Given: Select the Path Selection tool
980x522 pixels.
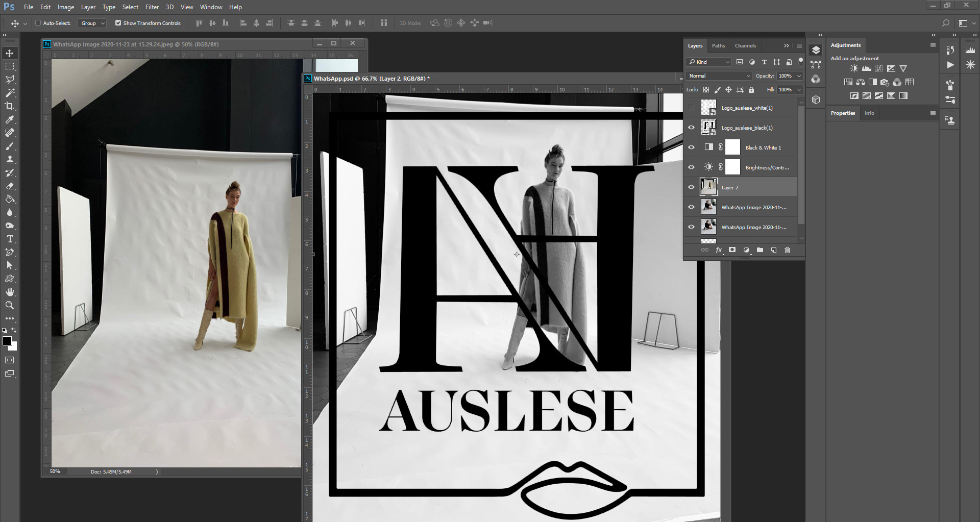Looking at the screenshot, I should tap(10, 265).
